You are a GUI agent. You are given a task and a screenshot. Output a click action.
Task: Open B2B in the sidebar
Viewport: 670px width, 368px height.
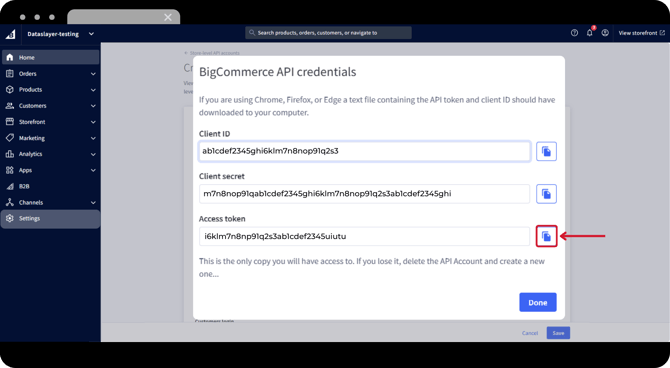[x=50, y=186]
